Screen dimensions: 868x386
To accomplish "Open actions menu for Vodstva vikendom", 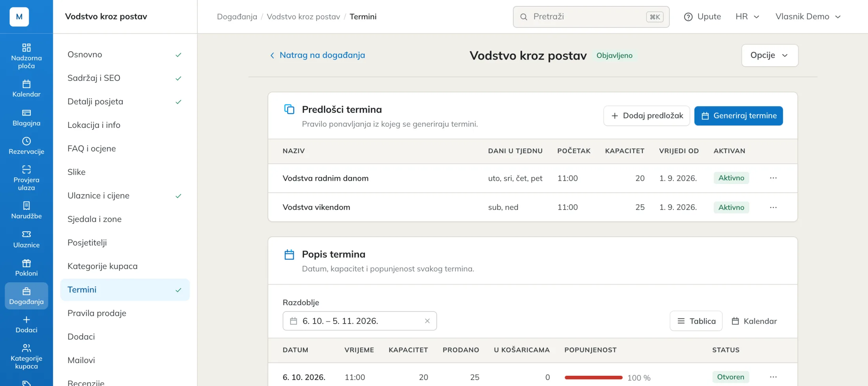I will click(773, 207).
